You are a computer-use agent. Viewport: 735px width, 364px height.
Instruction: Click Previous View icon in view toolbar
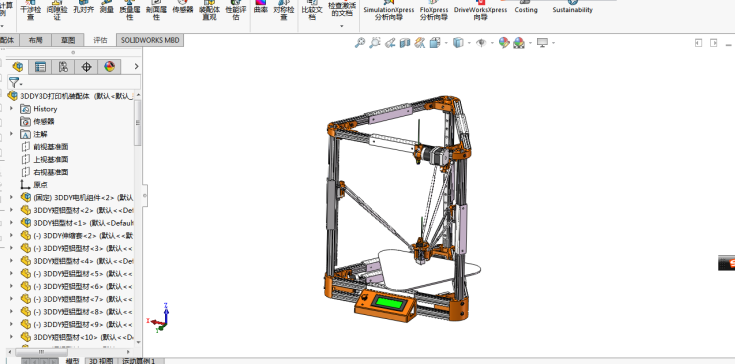click(390, 43)
